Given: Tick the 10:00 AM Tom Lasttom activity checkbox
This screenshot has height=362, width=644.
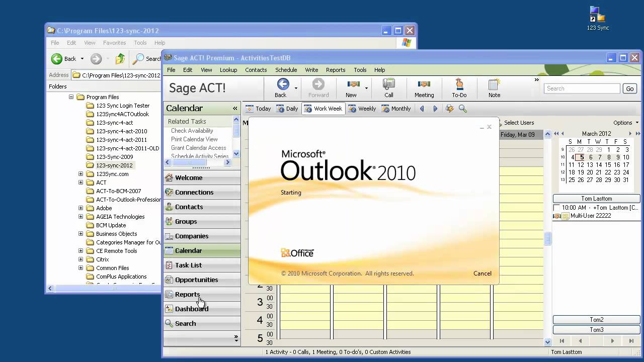Looking at the screenshot, I should (x=556, y=208).
